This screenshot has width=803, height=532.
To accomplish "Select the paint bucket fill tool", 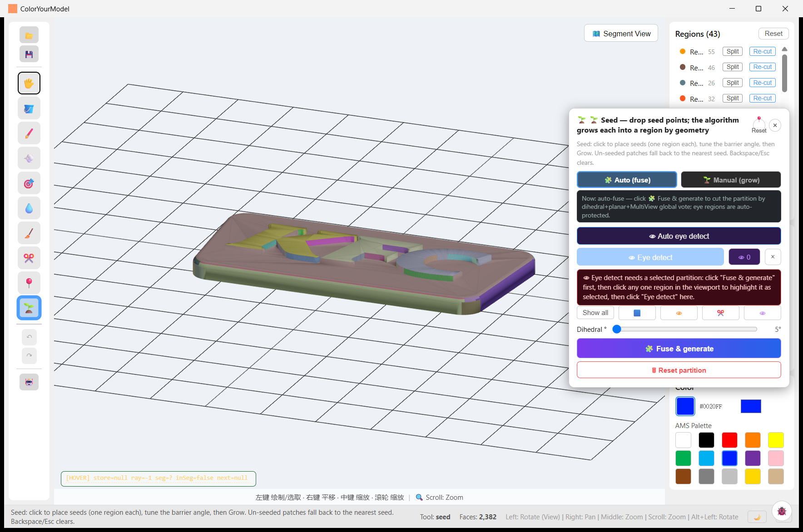I will [x=29, y=108].
